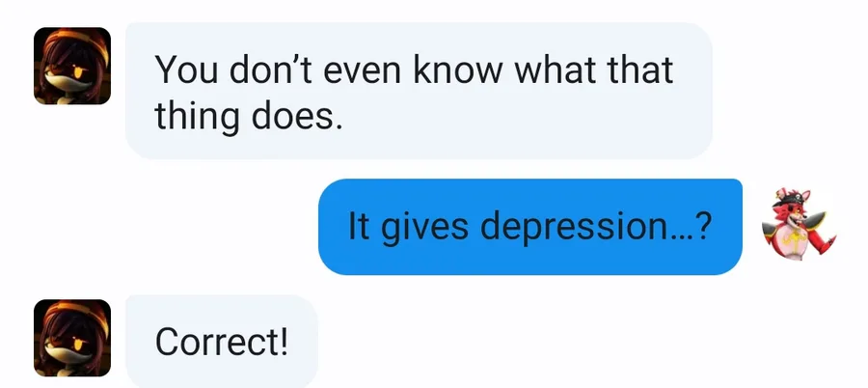Tap the word "You" starting the conversation
This screenshot has height=388, width=868.
tap(186, 69)
